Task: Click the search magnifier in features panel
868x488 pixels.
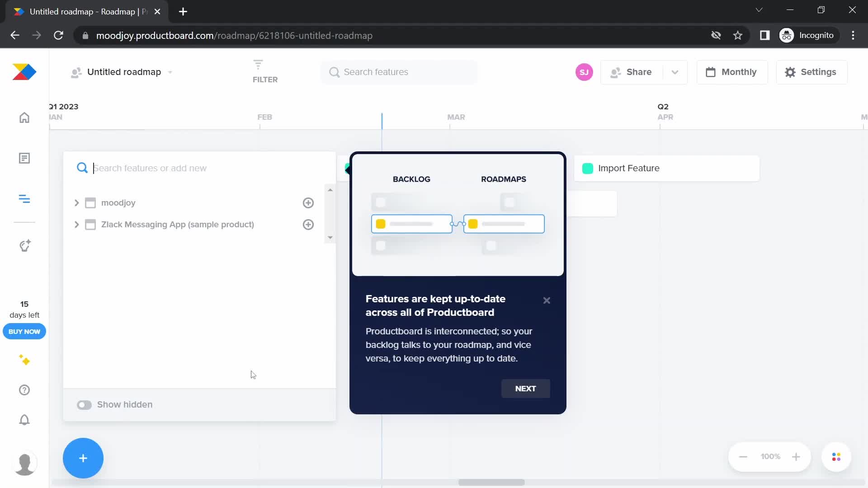Action: pyautogui.click(x=82, y=168)
